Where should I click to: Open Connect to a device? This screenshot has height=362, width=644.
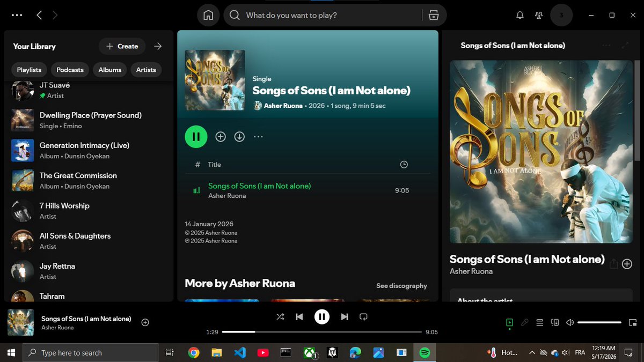[x=555, y=322]
